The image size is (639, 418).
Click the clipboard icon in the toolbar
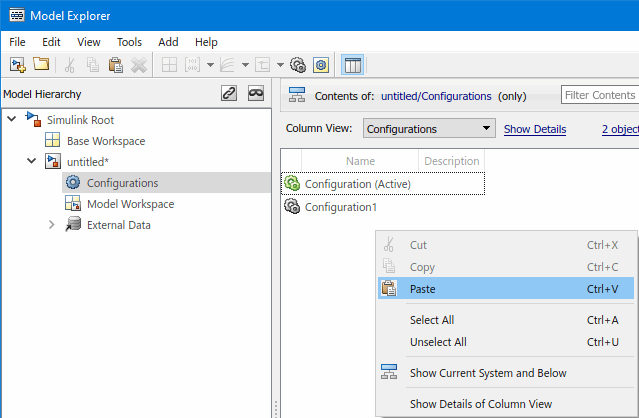(116, 64)
